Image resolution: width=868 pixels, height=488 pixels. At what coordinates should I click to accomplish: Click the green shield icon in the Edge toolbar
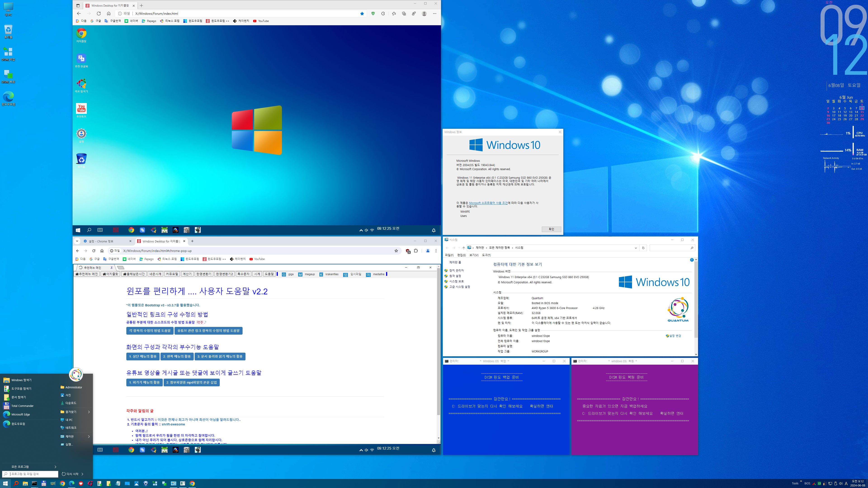(x=373, y=14)
